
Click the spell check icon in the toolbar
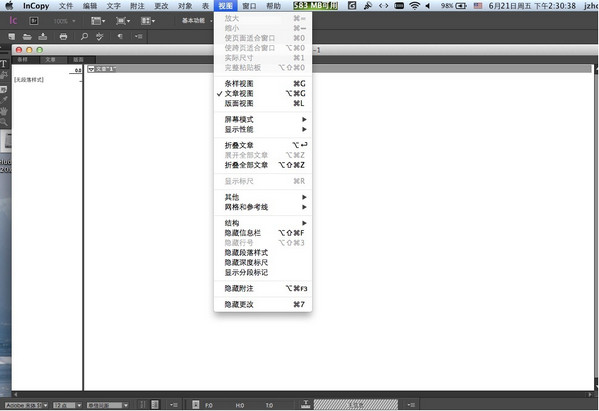(100, 37)
